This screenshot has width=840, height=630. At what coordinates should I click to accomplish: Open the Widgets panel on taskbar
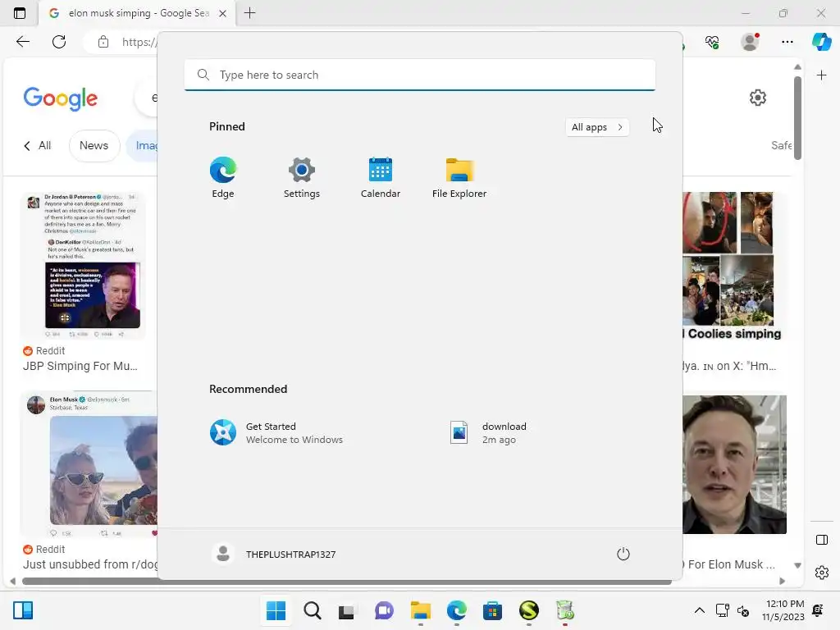point(23,610)
